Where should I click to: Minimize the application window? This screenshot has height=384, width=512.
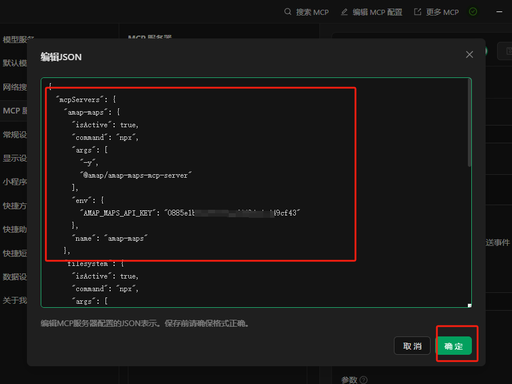[499, 12]
